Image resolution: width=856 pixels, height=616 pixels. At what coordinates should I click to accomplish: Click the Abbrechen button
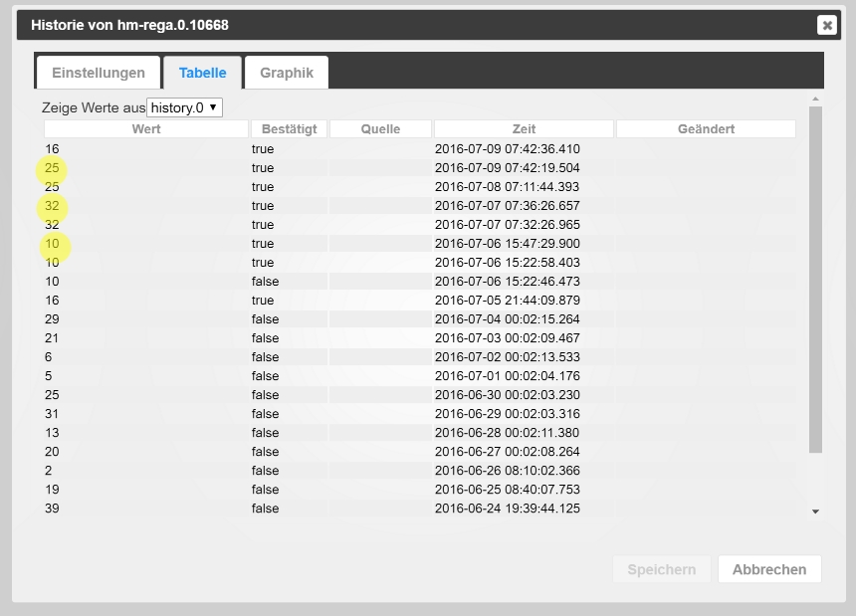coord(769,569)
